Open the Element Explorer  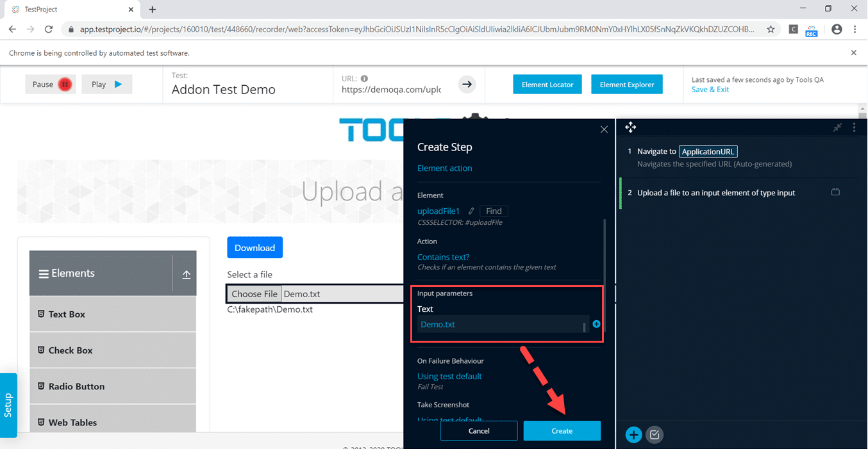(627, 85)
